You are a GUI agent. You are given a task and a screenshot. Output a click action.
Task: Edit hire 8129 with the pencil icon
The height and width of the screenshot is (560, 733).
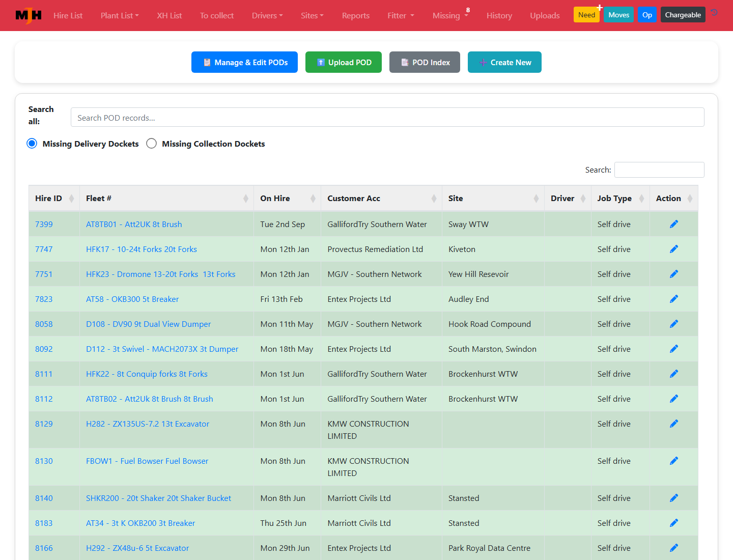tap(674, 424)
